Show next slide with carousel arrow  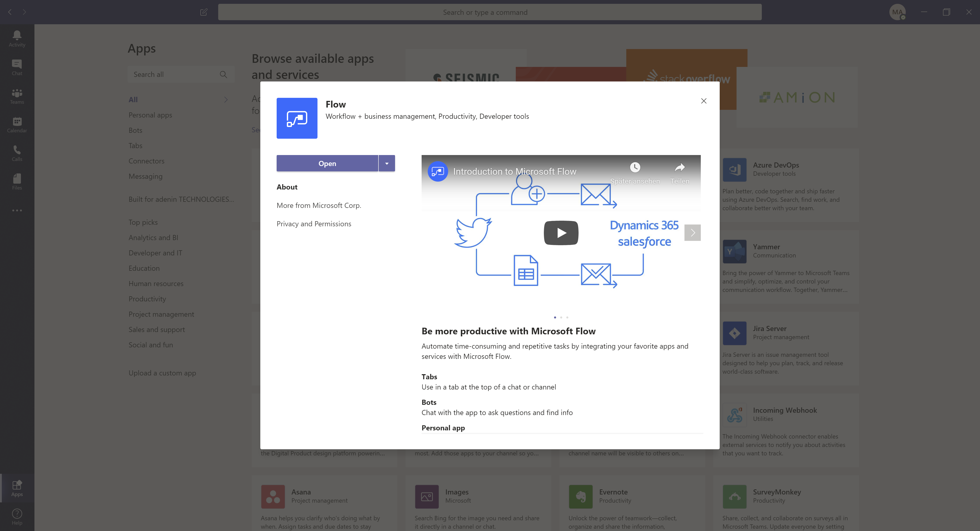692,233
